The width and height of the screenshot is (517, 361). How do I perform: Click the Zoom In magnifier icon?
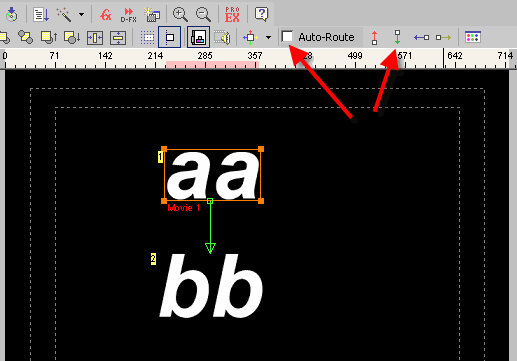pyautogui.click(x=180, y=15)
